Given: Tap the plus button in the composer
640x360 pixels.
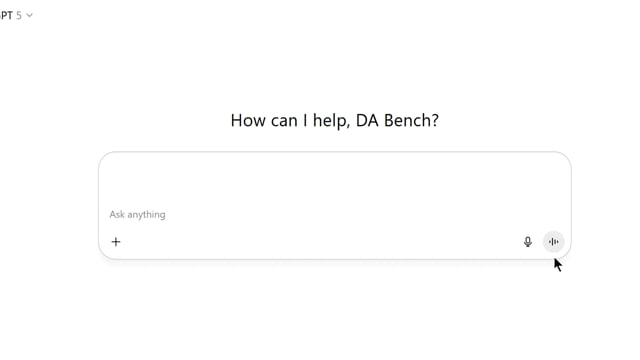Looking at the screenshot, I should point(116,242).
